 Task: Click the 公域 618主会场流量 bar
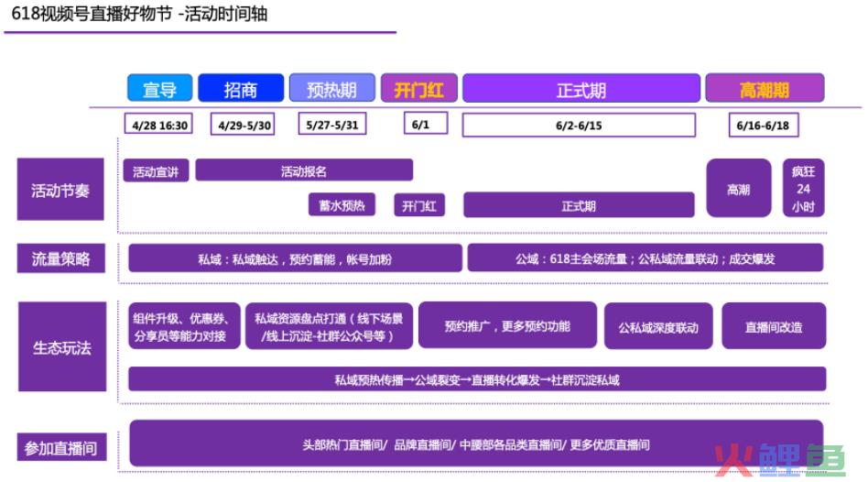tap(646, 257)
